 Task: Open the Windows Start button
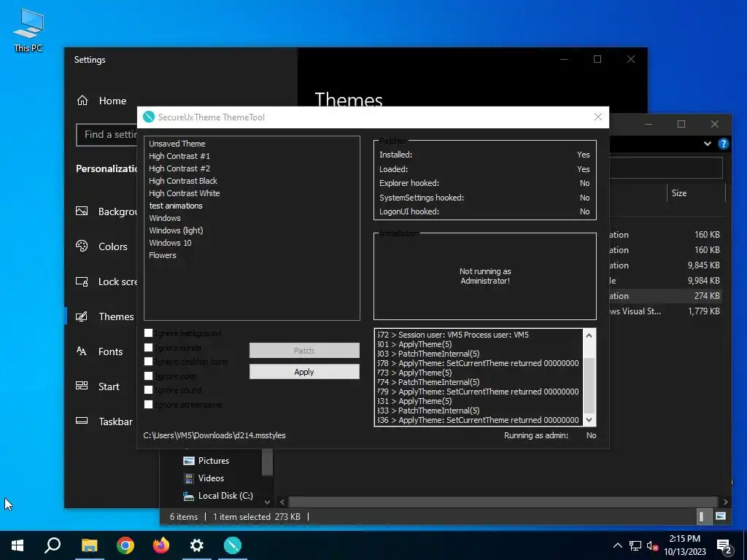18,545
